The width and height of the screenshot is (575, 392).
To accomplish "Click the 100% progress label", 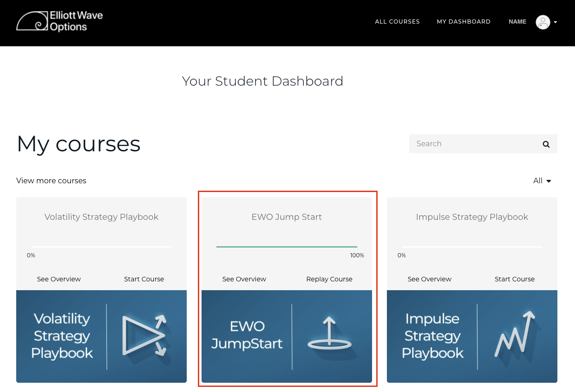I will [357, 255].
